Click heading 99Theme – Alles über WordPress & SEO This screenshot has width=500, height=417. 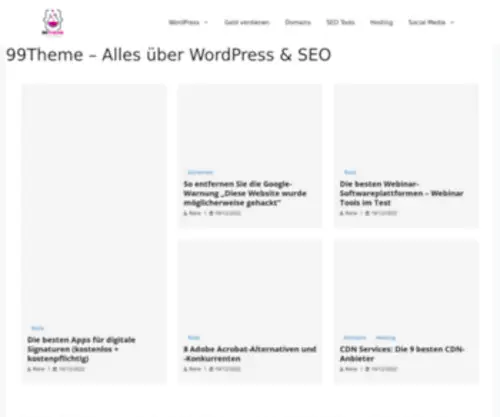point(169,55)
